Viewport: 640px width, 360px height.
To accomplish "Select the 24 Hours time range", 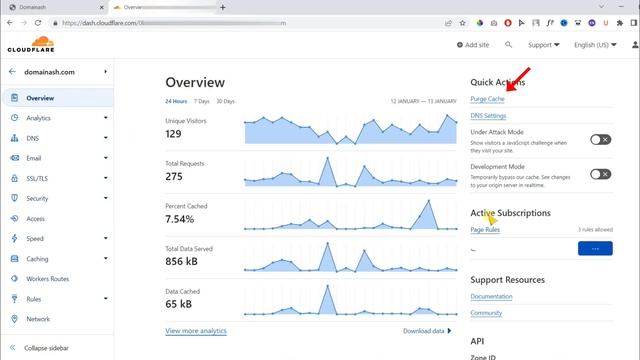I will click(x=176, y=101).
